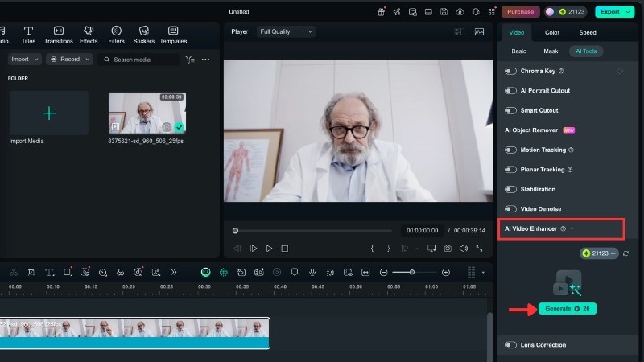644x362 pixels.
Task: Enable AI Portrait Cutout
Action: [510, 91]
